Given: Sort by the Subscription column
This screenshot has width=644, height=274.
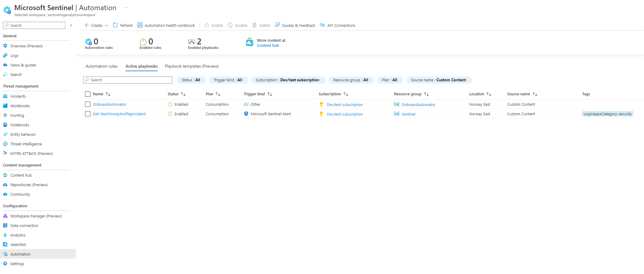Looking at the screenshot, I should [x=333, y=94].
